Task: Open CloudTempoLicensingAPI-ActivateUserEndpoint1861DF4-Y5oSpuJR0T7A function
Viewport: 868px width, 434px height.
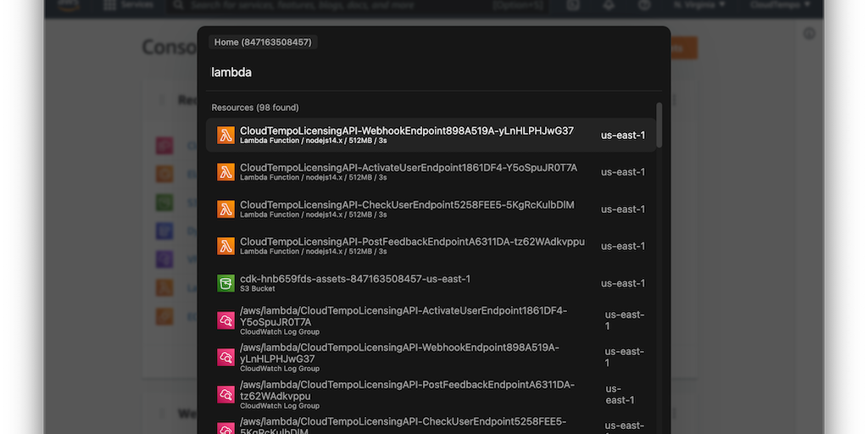Action: (x=409, y=168)
